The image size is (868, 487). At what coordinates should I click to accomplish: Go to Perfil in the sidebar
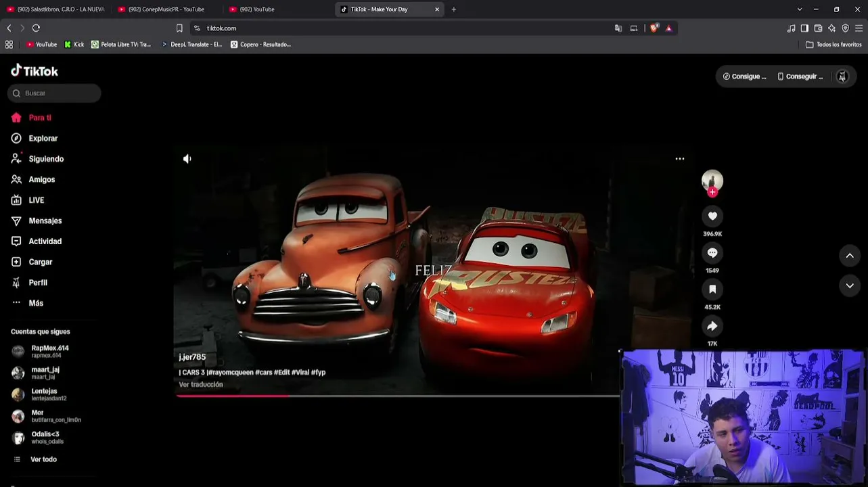29,283
